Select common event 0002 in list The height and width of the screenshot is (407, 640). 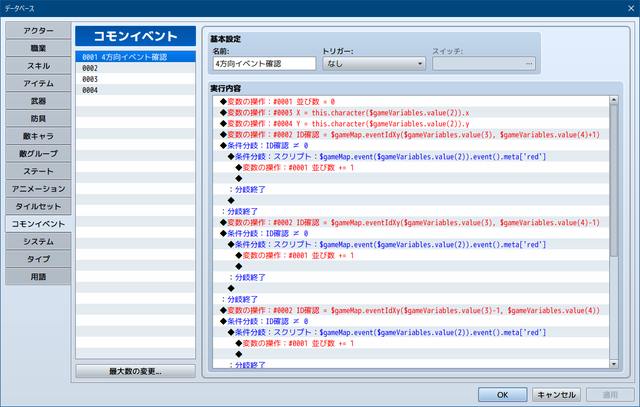136,68
